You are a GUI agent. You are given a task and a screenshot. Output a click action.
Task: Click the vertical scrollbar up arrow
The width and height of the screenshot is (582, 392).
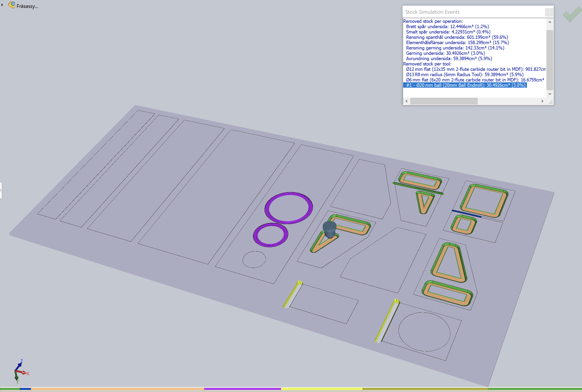click(550, 22)
